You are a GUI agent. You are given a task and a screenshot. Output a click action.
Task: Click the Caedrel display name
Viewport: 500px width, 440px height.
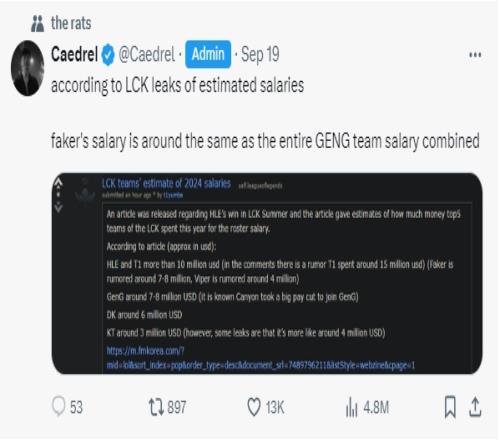pyautogui.click(x=74, y=54)
